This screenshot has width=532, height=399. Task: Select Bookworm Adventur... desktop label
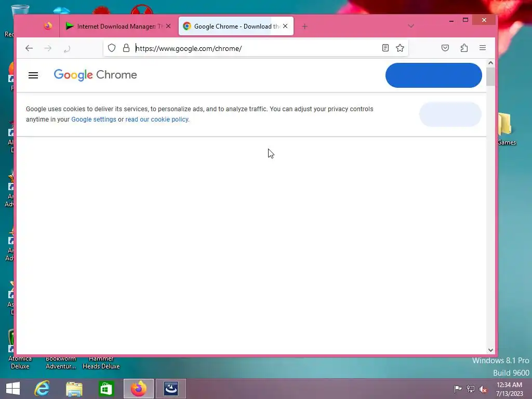pos(61,362)
